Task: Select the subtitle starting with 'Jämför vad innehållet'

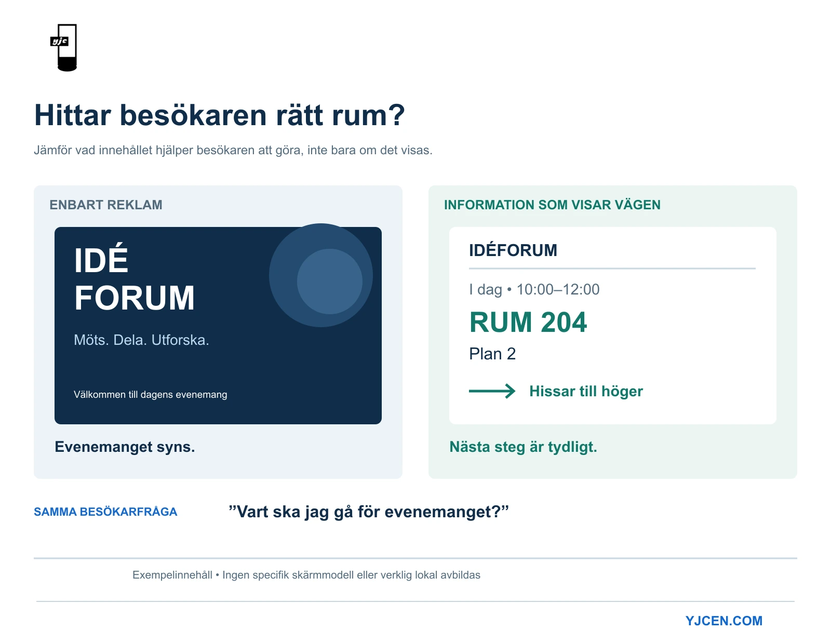Action: pyautogui.click(x=233, y=150)
